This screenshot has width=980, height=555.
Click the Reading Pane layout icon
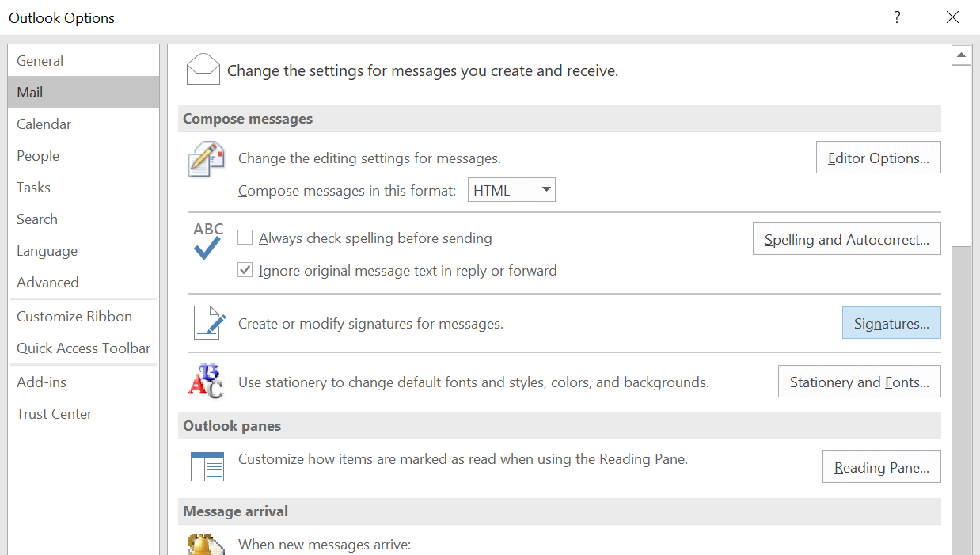[207, 466]
